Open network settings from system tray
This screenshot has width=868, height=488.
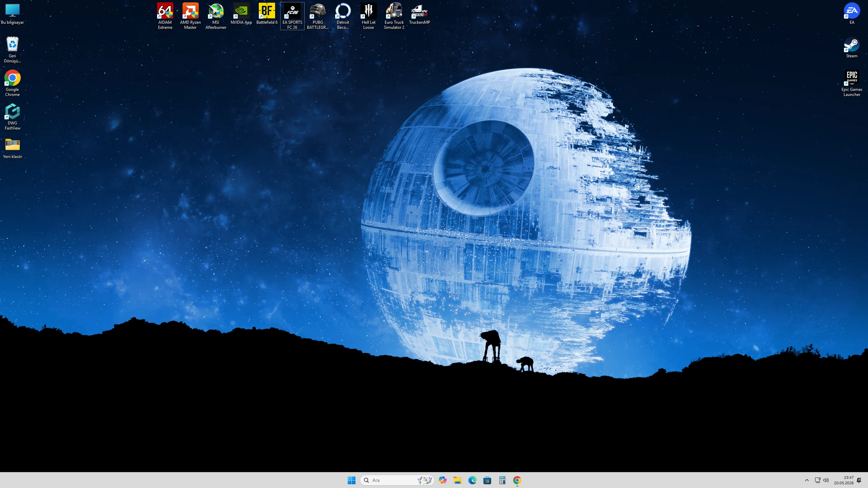[x=817, y=480]
